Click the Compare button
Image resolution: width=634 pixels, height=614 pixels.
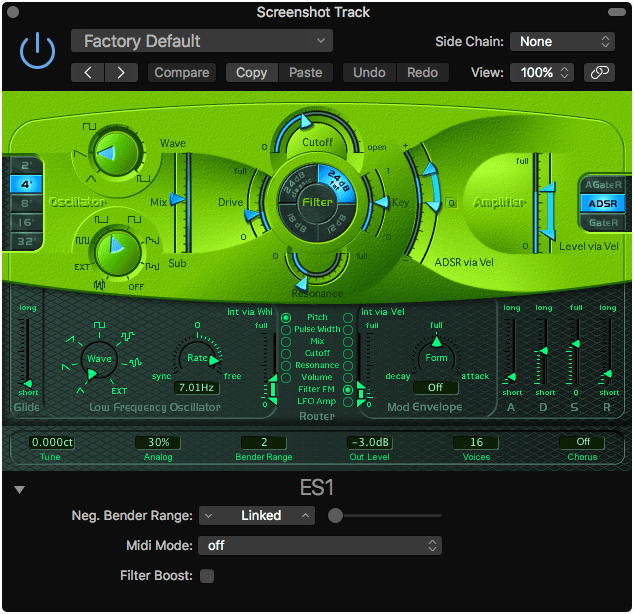(182, 72)
